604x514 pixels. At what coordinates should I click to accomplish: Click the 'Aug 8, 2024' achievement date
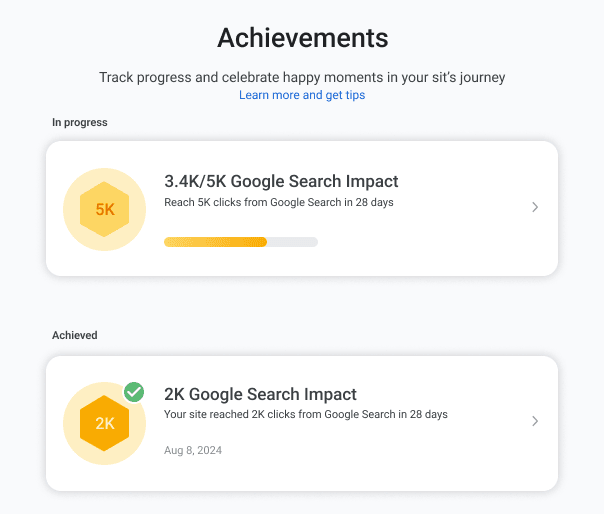point(193,450)
